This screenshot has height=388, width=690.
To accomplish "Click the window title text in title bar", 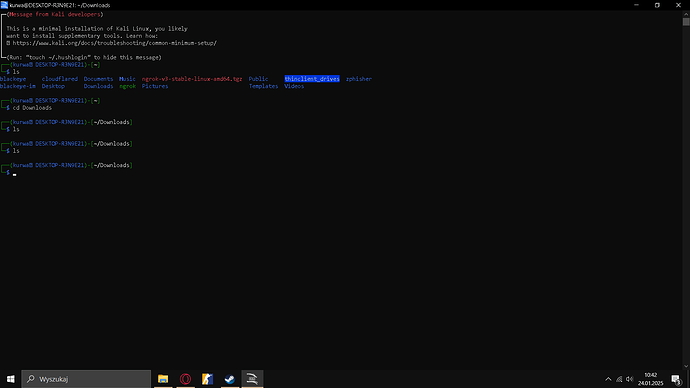I will [x=60, y=5].
